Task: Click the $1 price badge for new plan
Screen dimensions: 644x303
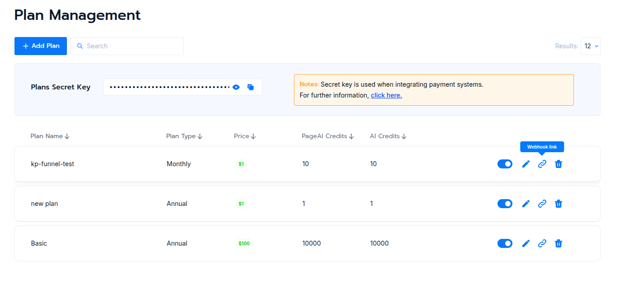Action: tap(241, 204)
